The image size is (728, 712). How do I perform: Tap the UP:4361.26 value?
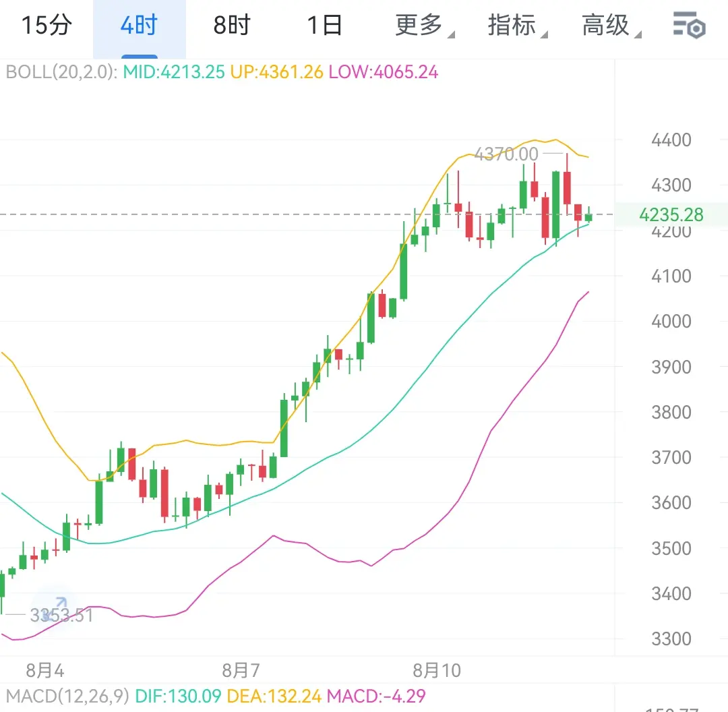coord(277,72)
